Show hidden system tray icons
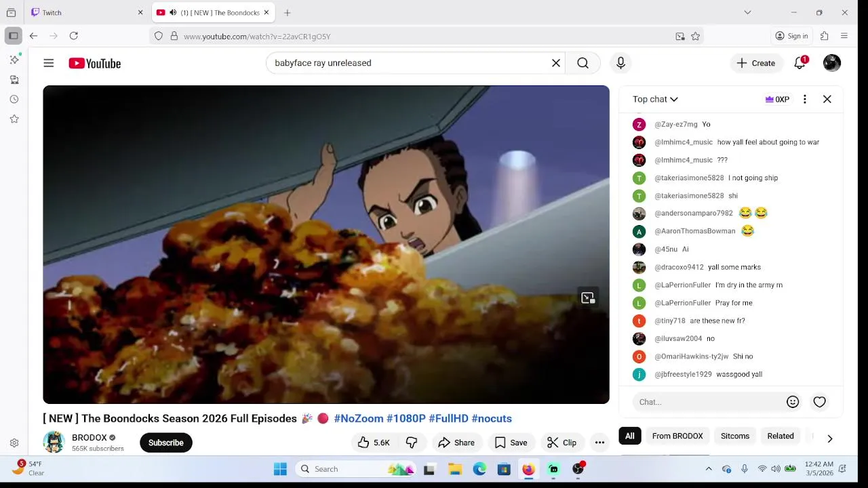This screenshot has height=488, width=868. pyautogui.click(x=709, y=469)
